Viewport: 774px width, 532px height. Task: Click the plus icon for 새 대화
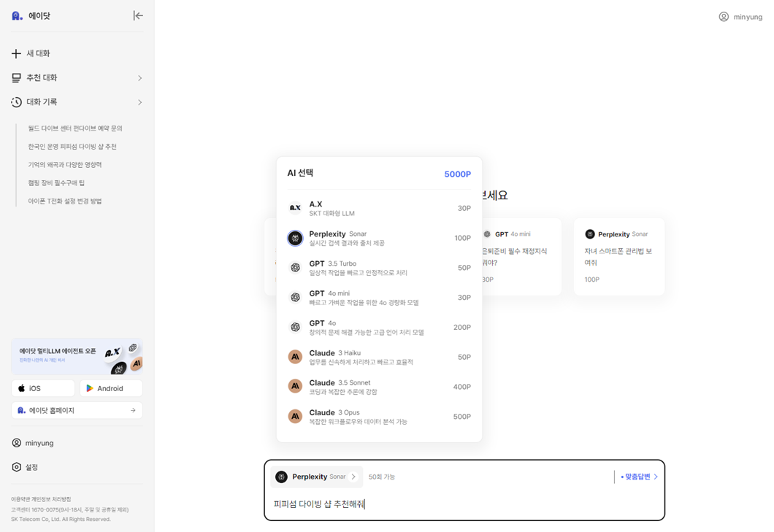(x=15, y=53)
